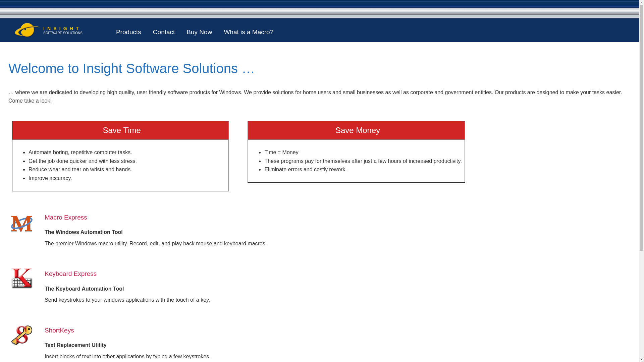Open the Keyboard Express product link

70,274
